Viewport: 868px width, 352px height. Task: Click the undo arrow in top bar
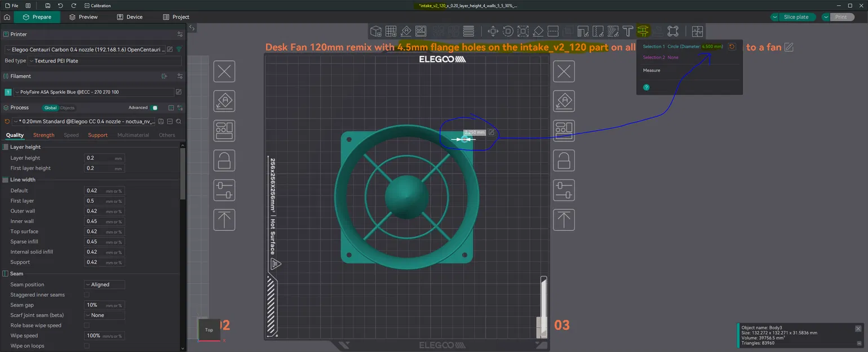click(60, 5)
